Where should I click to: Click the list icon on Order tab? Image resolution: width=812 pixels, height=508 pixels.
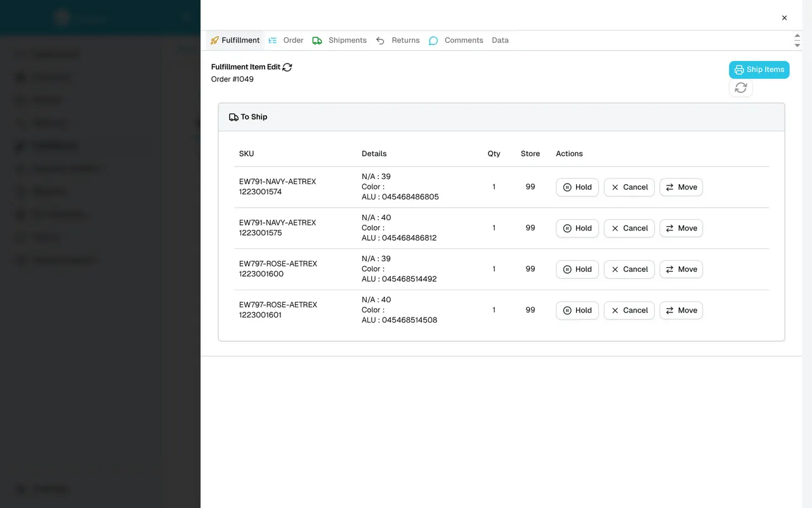pos(273,41)
